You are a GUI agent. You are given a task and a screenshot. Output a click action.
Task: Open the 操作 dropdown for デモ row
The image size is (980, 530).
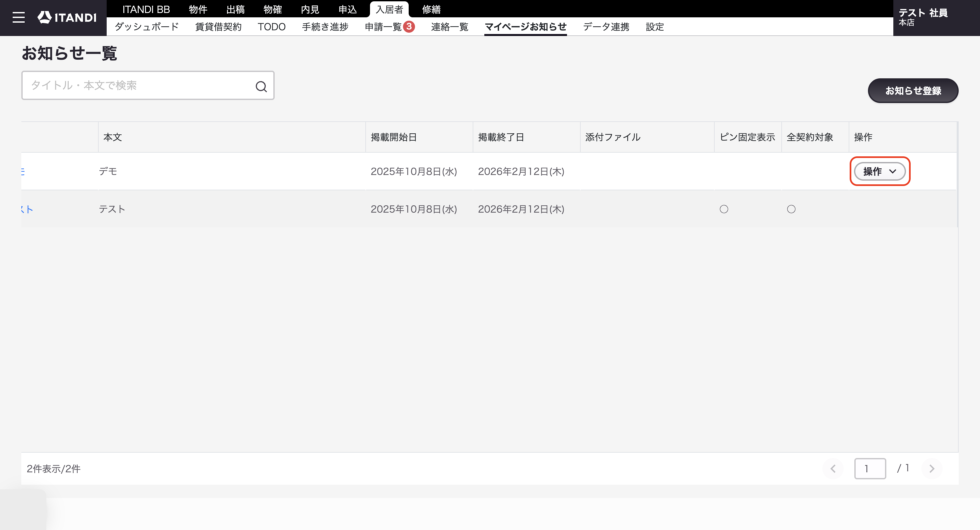pos(880,171)
